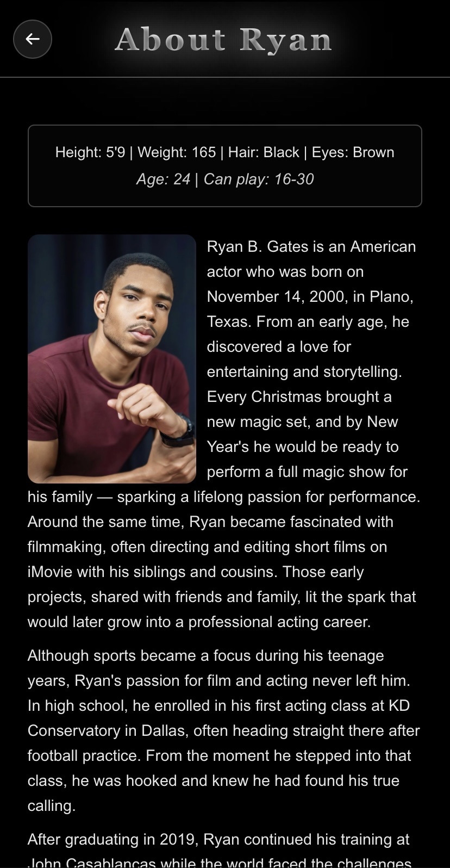The width and height of the screenshot is (450, 868).
Task: Click the 'Can play: 16-30' range text
Action: click(258, 179)
